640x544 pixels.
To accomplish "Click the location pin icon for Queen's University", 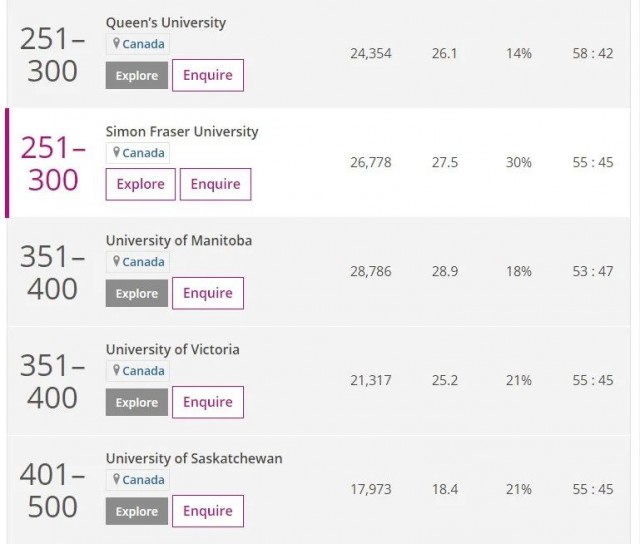I will point(116,43).
